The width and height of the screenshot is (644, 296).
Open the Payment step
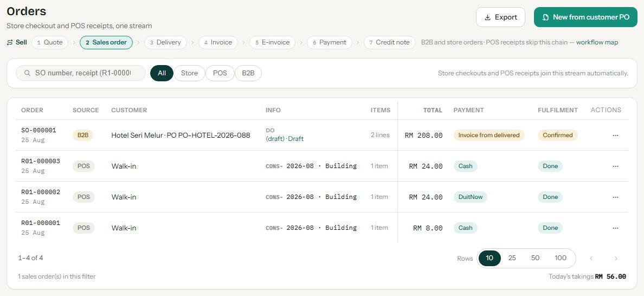coord(330,42)
